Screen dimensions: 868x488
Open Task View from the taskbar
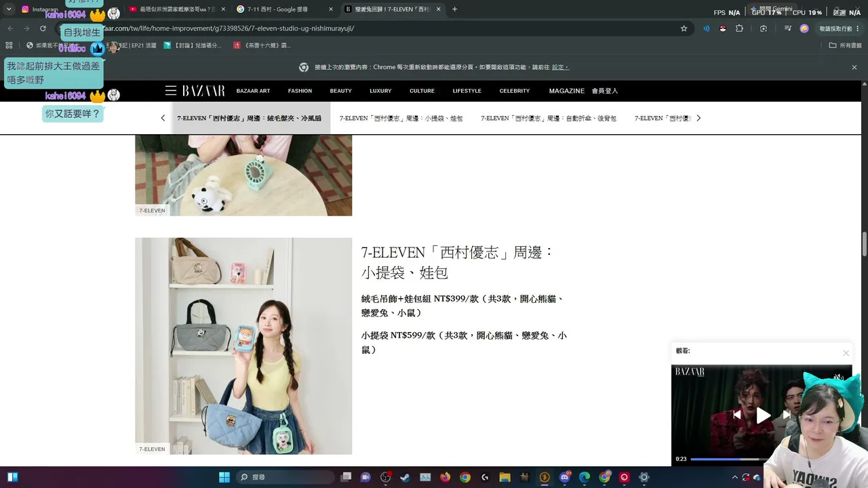point(346,477)
